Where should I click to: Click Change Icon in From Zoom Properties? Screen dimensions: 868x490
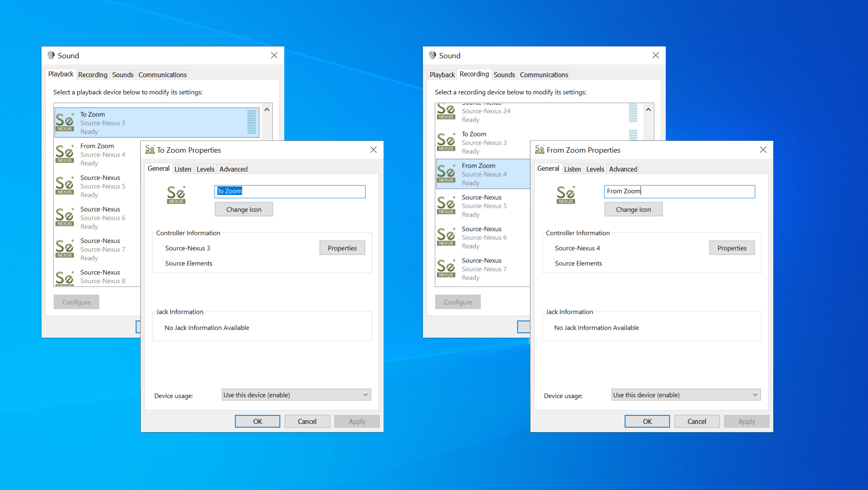(633, 209)
